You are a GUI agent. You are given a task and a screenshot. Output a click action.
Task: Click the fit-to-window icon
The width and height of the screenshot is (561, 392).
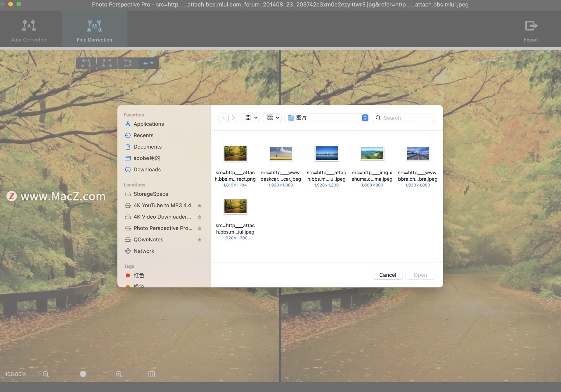click(x=152, y=374)
